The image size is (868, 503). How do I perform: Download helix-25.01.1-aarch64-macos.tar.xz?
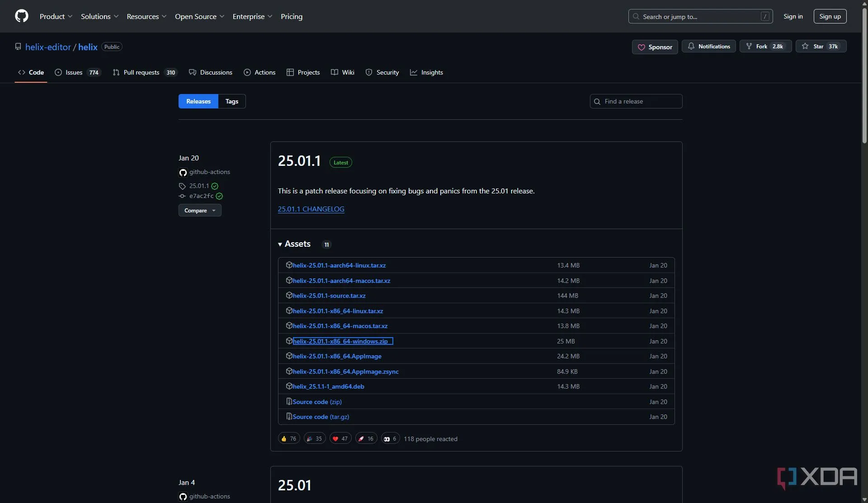341,281
